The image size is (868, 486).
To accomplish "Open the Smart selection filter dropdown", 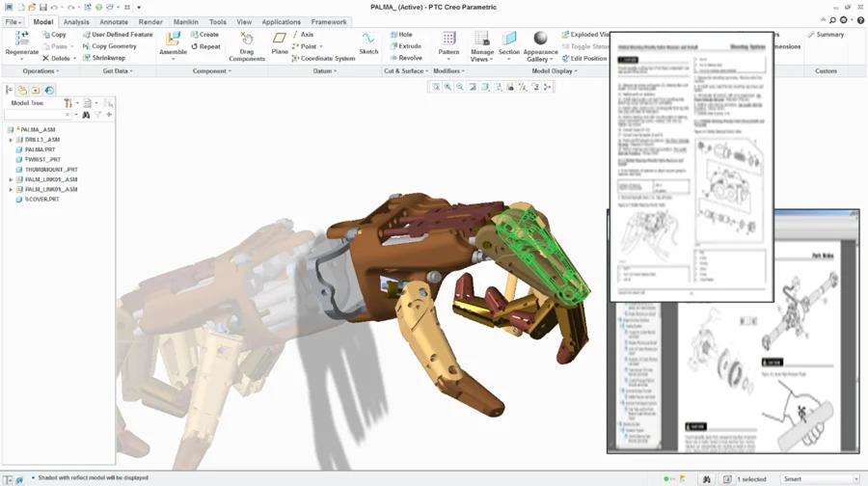I will [819, 479].
